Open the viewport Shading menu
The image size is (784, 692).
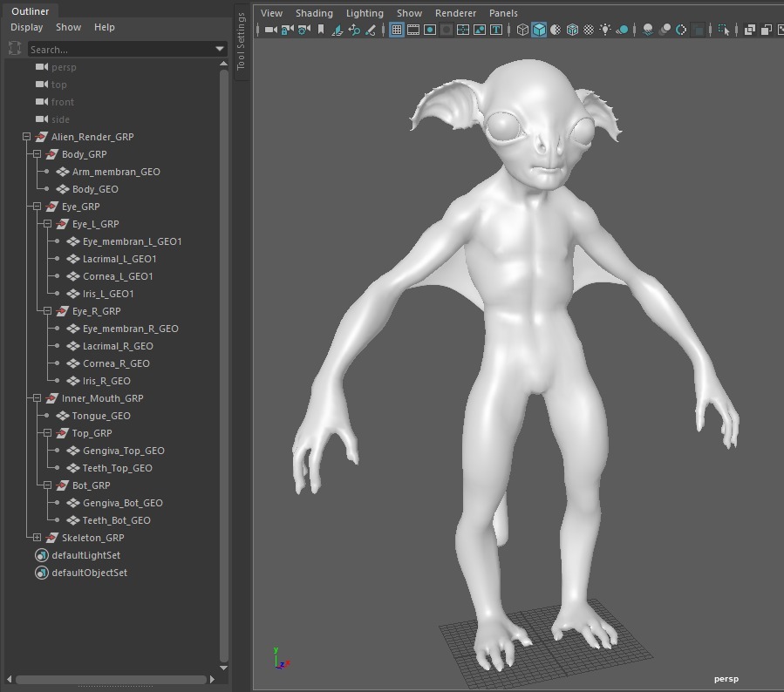click(314, 13)
